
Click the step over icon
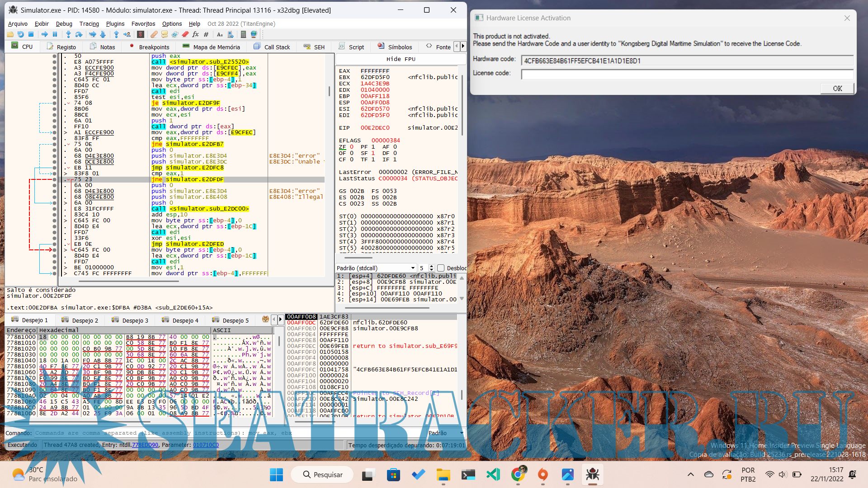79,34
